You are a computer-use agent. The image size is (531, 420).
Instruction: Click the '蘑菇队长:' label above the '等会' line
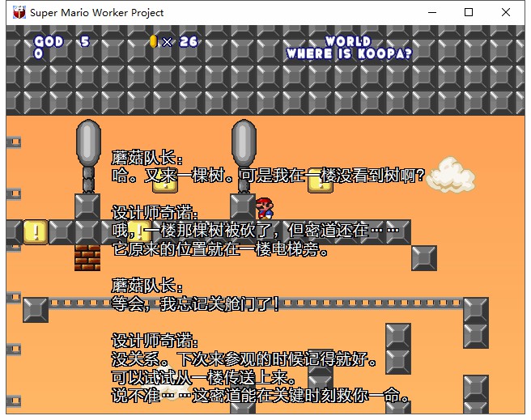147,286
